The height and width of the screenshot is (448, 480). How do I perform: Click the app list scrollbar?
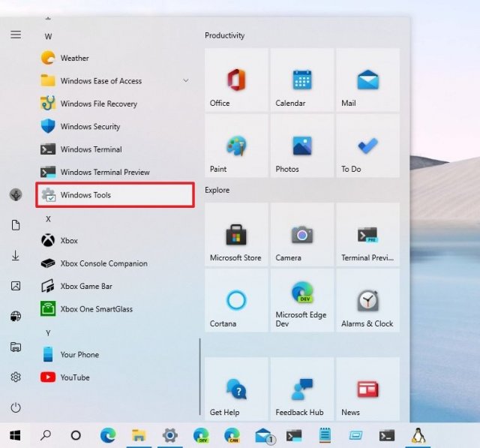point(200,377)
